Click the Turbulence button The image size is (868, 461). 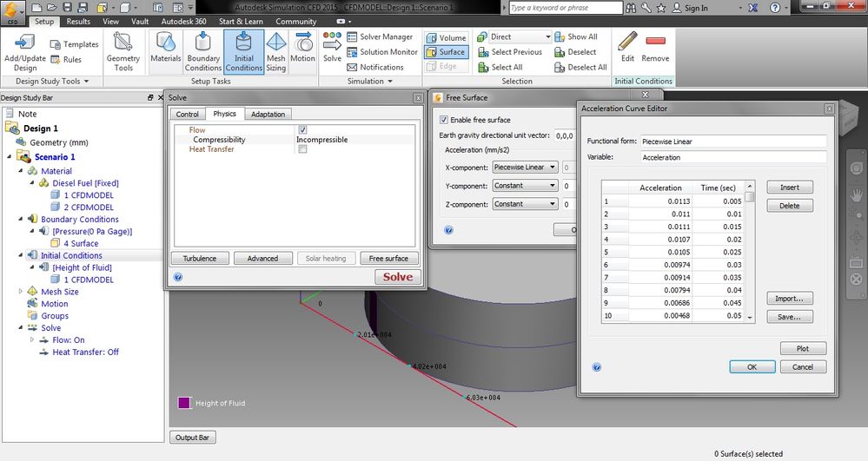(x=200, y=259)
